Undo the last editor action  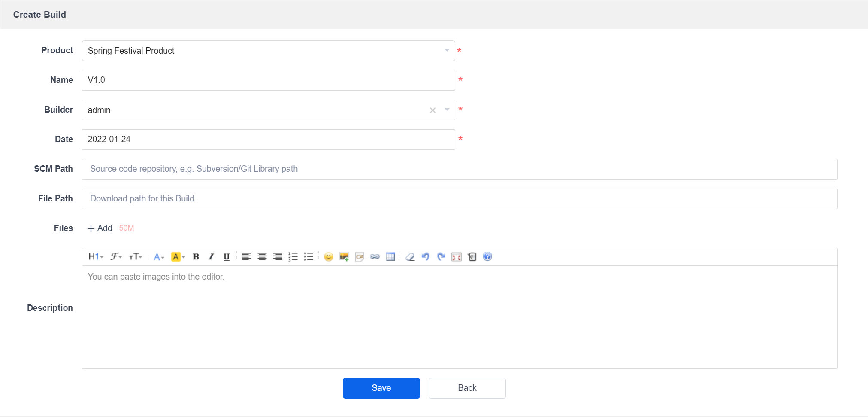(x=426, y=257)
